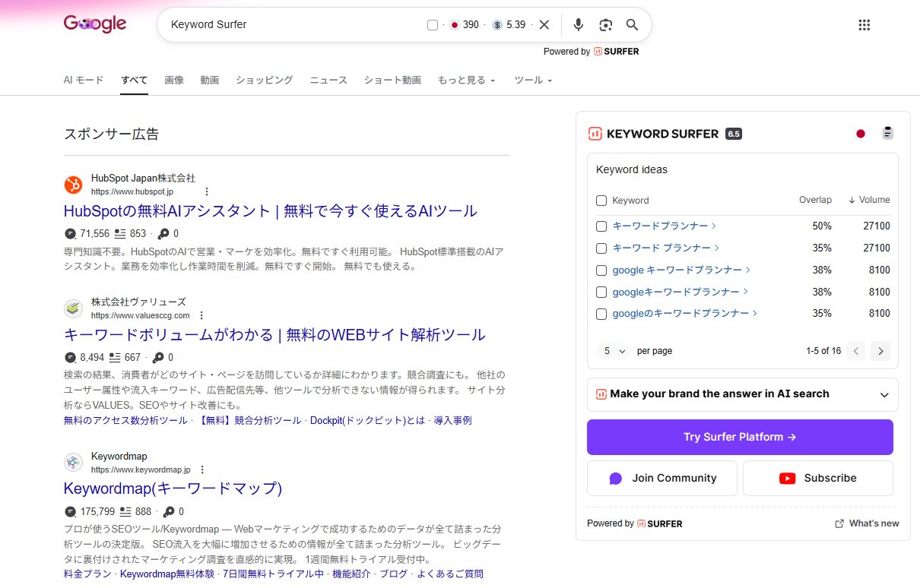Click the magnifier search icon
This screenshot has width=920, height=588.
[x=632, y=25]
